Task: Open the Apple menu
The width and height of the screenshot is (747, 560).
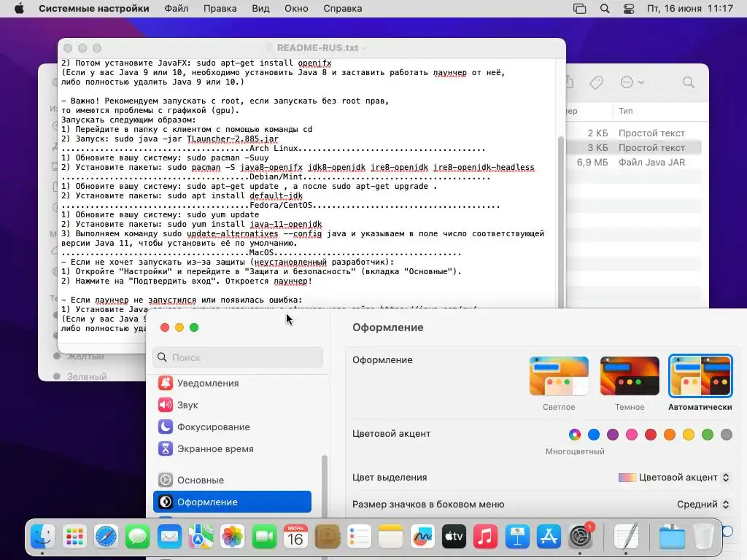Action: click(x=19, y=9)
